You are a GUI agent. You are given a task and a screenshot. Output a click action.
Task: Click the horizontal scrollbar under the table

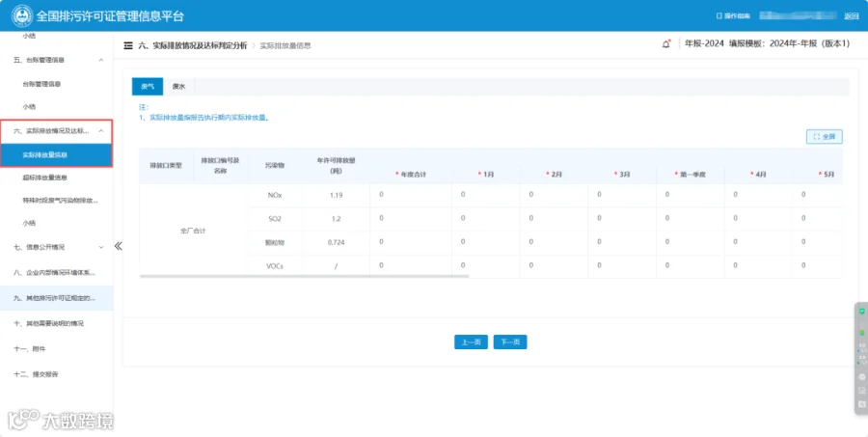(x=305, y=275)
